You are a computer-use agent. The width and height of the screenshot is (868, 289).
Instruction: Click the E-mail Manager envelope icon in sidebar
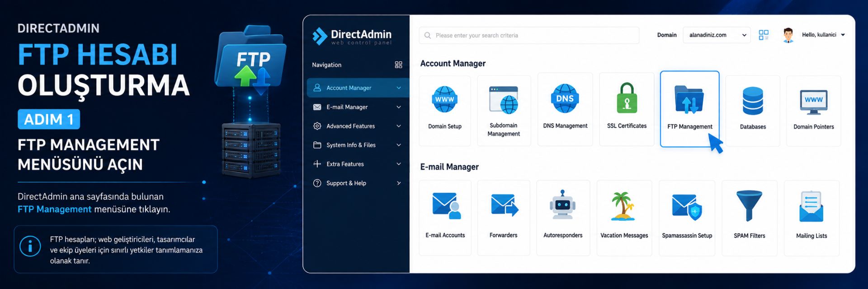tap(317, 107)
